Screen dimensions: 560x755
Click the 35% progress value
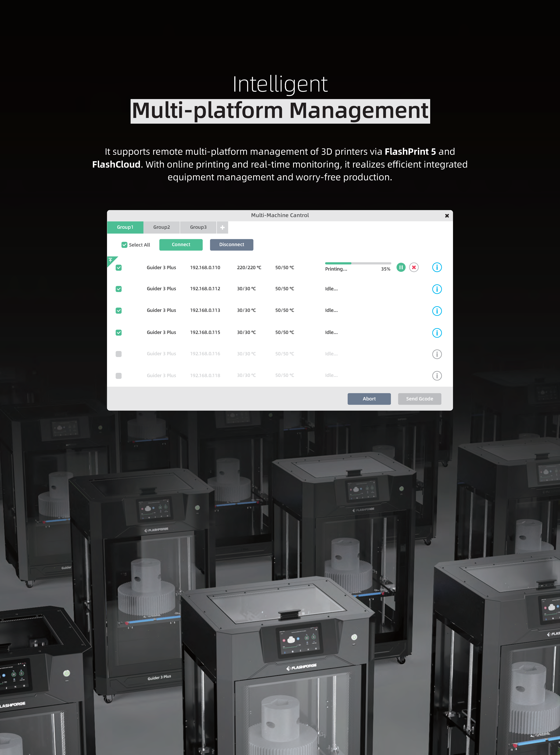point(386,269)
